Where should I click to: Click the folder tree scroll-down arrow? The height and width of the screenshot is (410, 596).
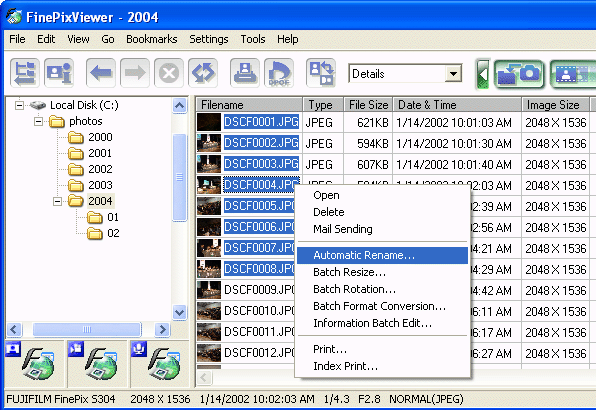tap(179, 312)
